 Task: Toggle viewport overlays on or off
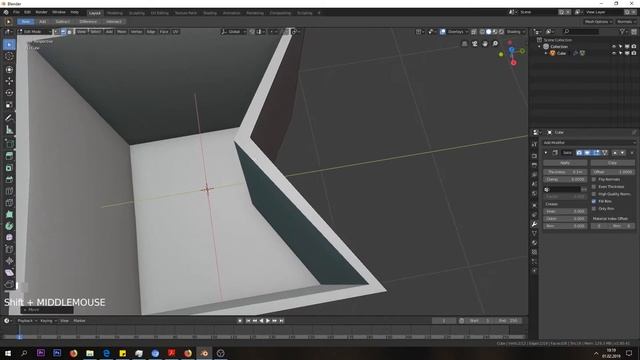(442, 31)
